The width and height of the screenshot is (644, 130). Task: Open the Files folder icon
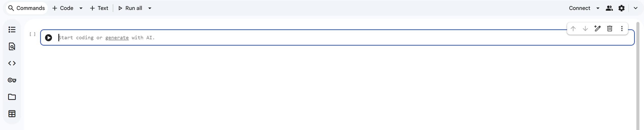tap(12, 97)
